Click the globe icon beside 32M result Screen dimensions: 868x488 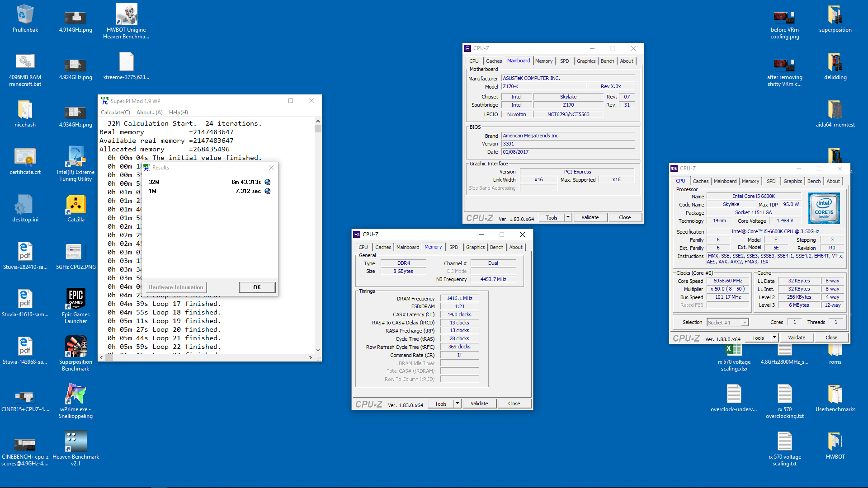268,182
